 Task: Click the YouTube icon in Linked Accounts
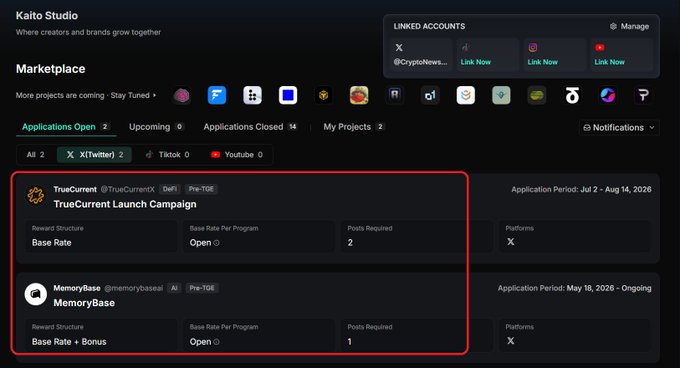point(600,48)
